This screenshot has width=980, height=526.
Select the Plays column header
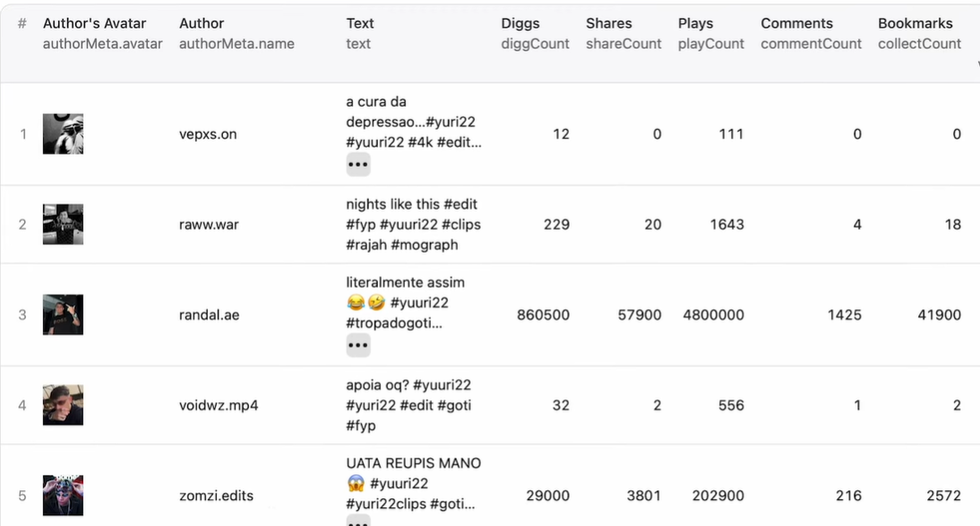click(x=696, y=23)
